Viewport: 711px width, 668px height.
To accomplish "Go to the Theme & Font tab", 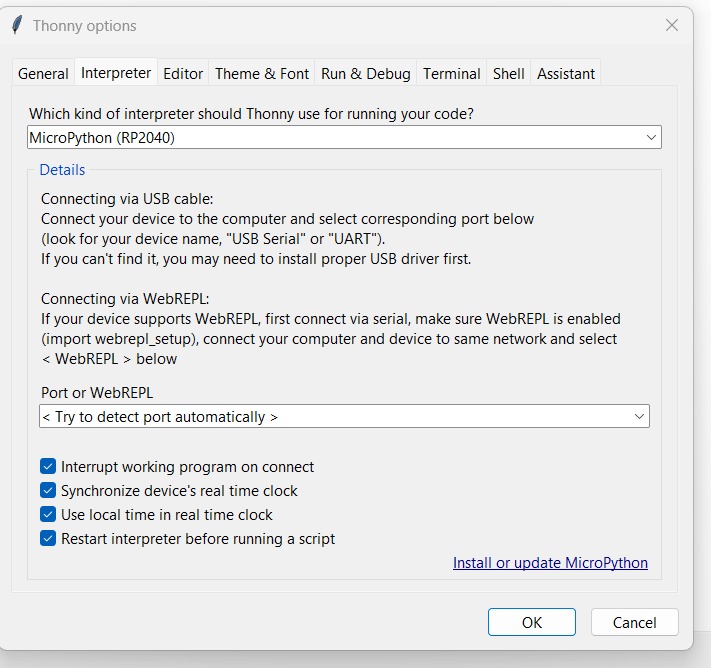I will tap(262, 74).
